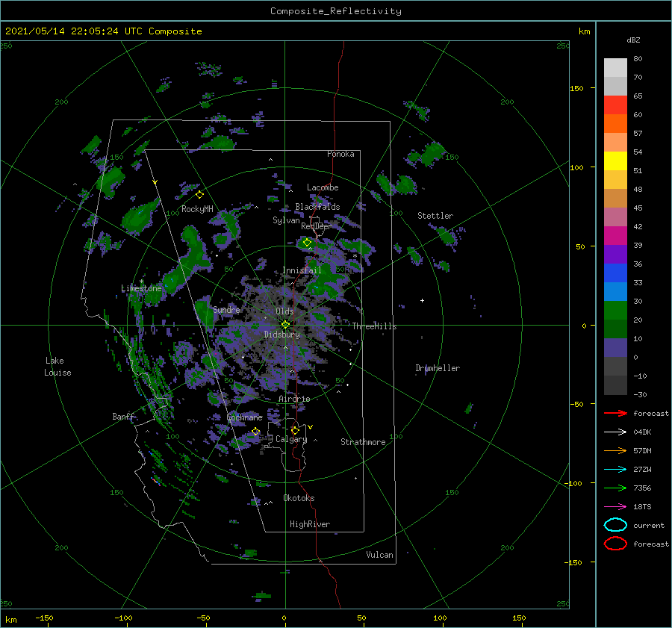Select the red 60-65 dBZ color swatch

point(615,105)
